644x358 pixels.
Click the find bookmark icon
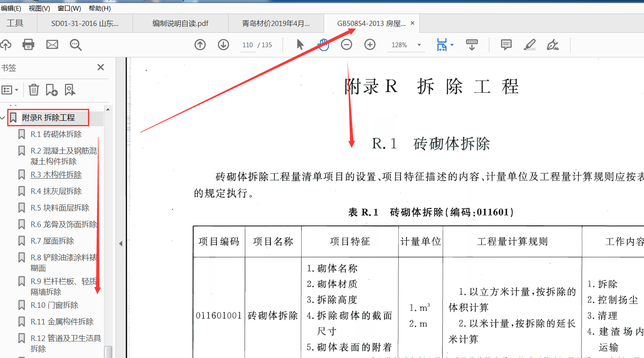[70, 90]
